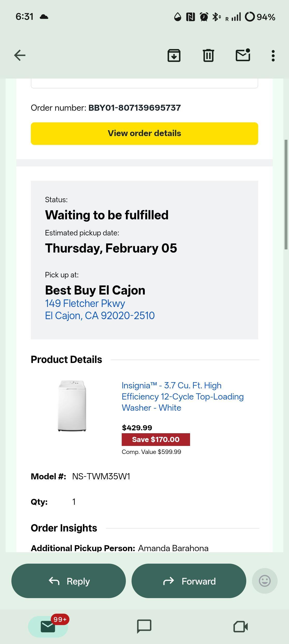This screenshot has width=289, height=644.
Task: Open the Insignia washer product link
Action: click(183, 396)
